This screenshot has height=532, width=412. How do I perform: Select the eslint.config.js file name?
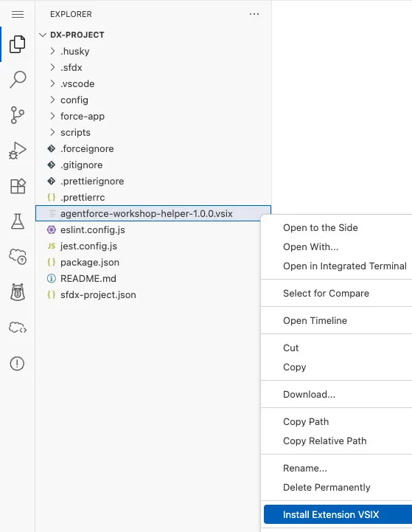tap(92, 230)
